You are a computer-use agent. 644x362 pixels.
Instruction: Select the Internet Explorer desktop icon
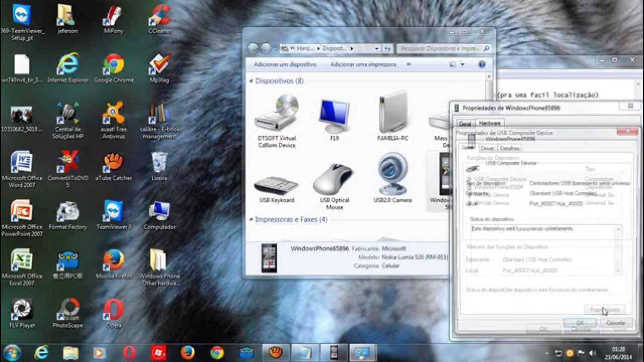(68, 68)
